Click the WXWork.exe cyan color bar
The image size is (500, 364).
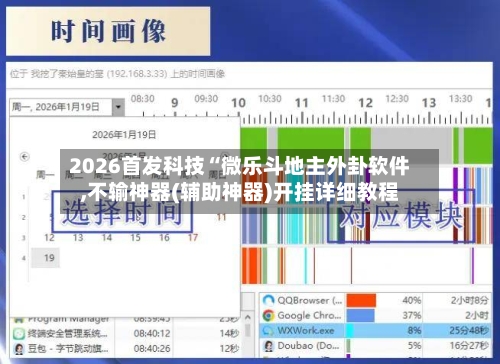pos(350,330)
